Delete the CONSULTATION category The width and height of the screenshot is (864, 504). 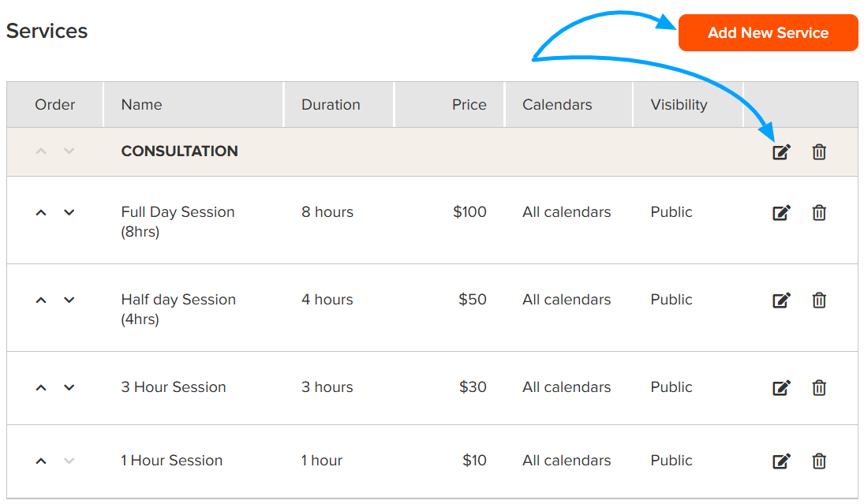pos(819,151)
